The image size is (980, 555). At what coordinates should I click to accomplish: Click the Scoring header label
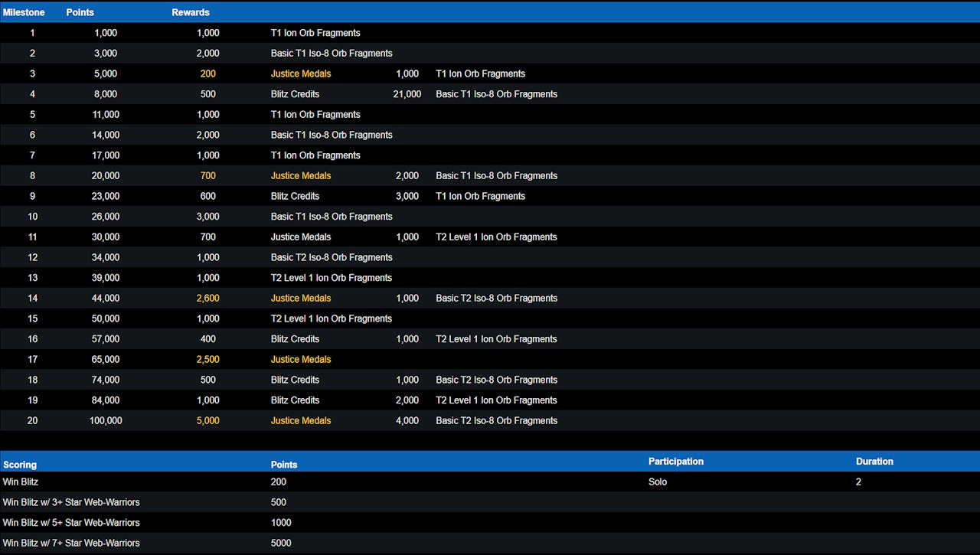pyautogui.click(x=20, y=465)
